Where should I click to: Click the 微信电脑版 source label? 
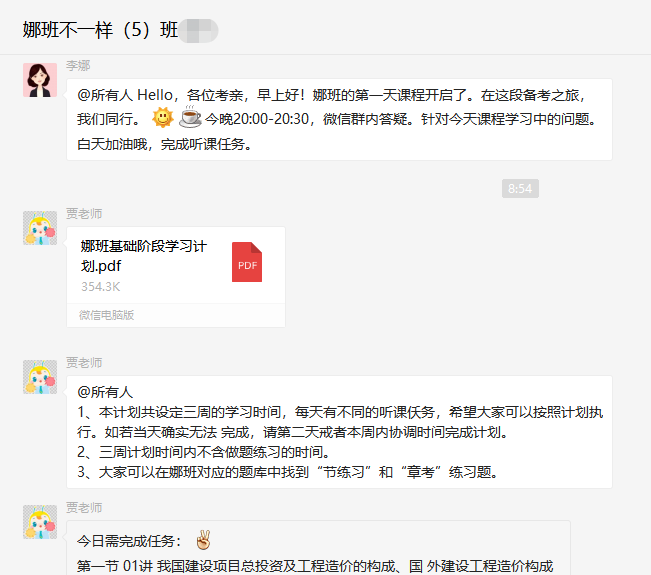click(x=106, y=315)
